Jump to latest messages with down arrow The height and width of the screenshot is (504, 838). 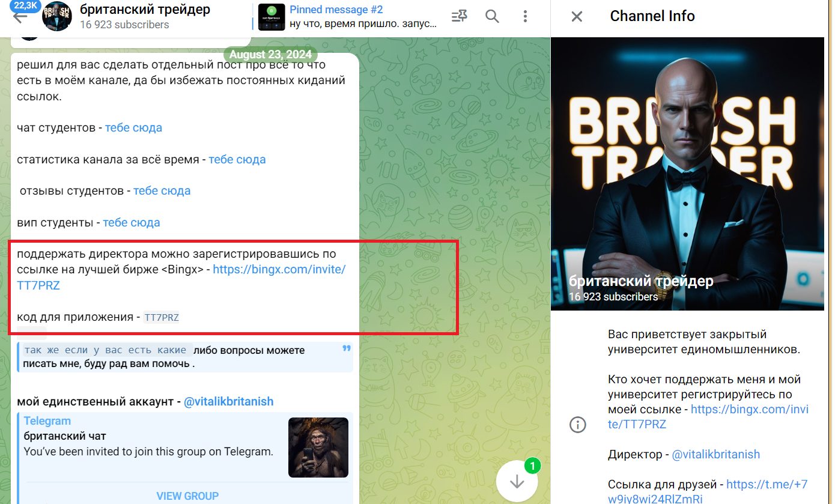[x=517, y=482]
